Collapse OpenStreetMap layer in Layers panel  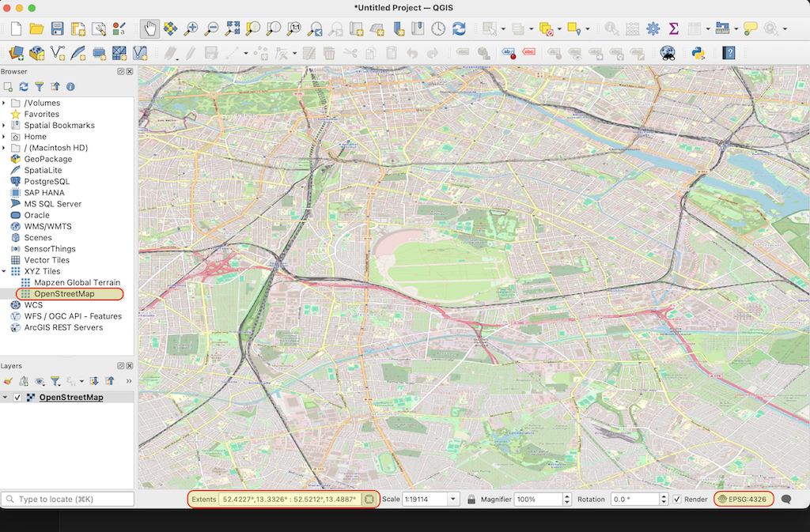[x=6, y=398]
